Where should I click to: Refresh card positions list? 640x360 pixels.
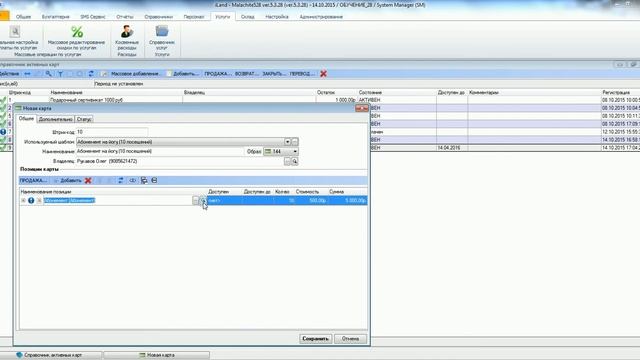coord(121,180)
